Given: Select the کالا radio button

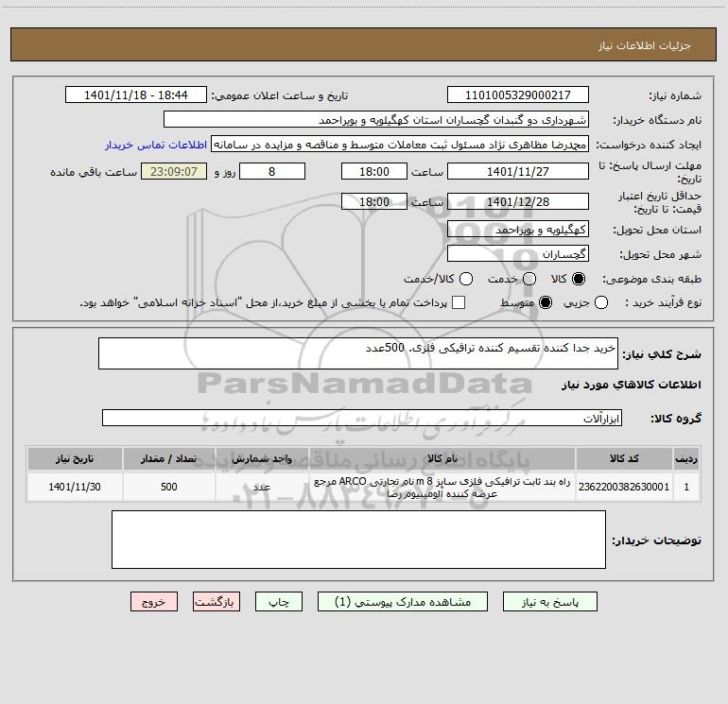Looking at the screenshot, I should click(579, 279).
